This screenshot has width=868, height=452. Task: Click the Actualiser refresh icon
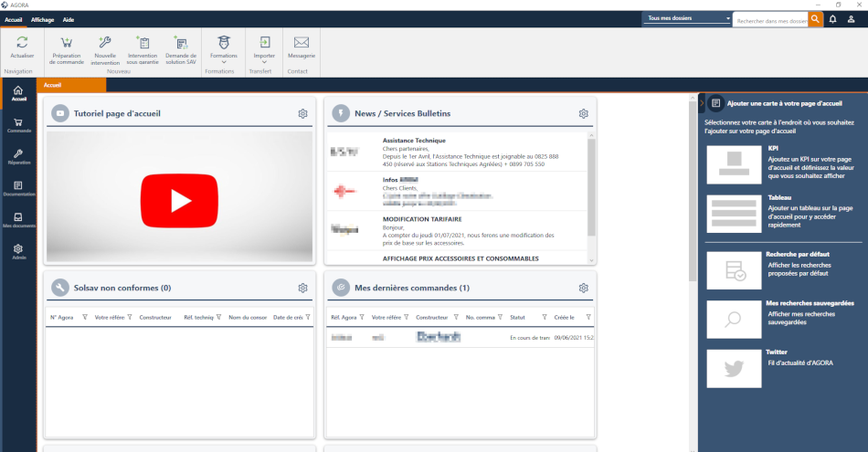coord(22,43)
